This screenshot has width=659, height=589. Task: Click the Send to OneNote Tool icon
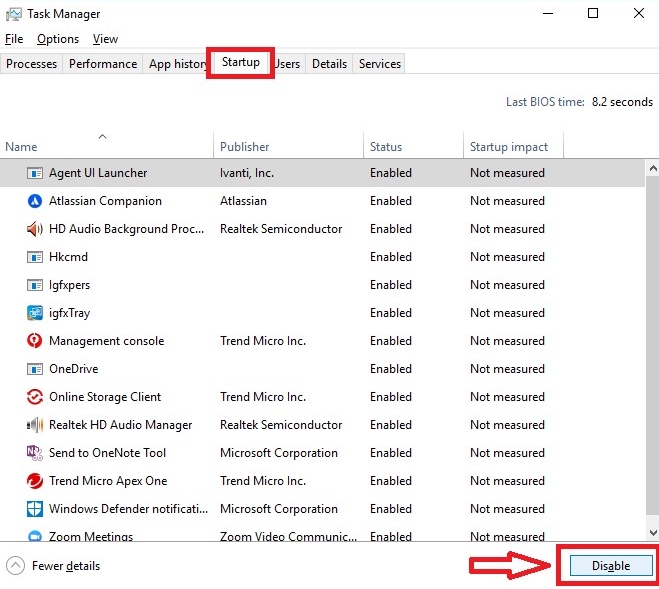click(33, 453)
